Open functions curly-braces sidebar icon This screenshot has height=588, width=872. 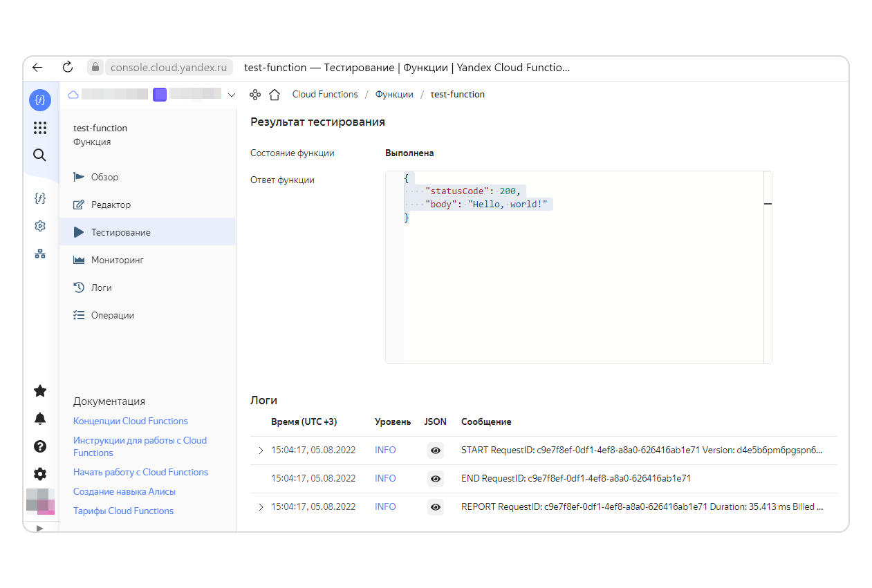coord(40,198)
